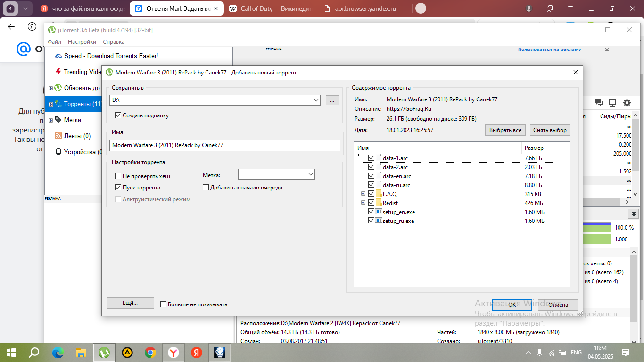Switch to api.browser.yandex.ru tab

coord(365,8)
